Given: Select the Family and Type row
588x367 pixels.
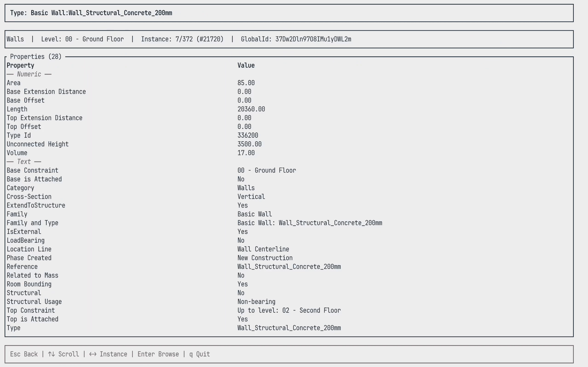Looking at the screenshot, I should point(32,223).
